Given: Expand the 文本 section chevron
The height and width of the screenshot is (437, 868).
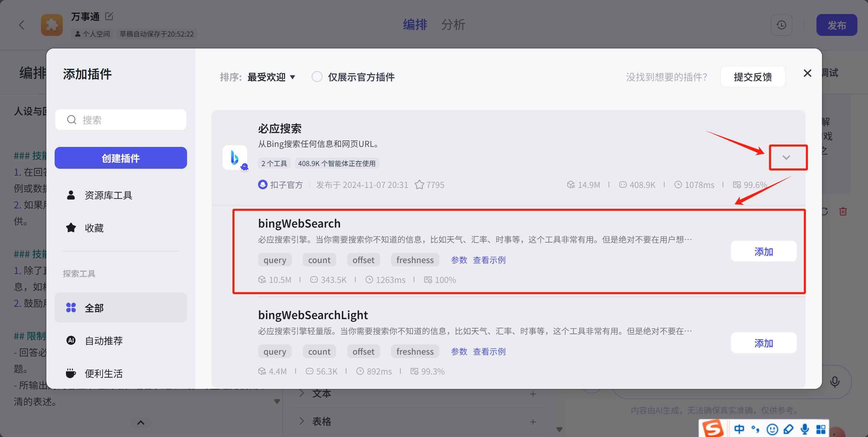Looking at the screenshot, I should click(301, 393).
